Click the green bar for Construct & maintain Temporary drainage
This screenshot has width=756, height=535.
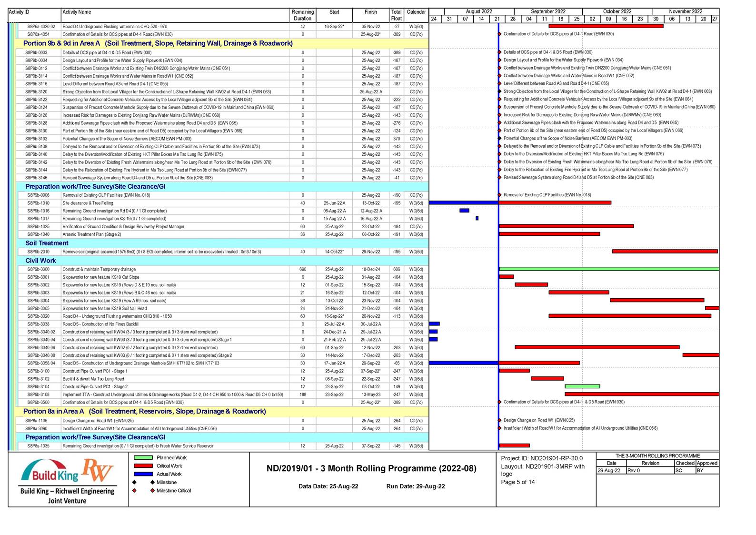point(608,269)
